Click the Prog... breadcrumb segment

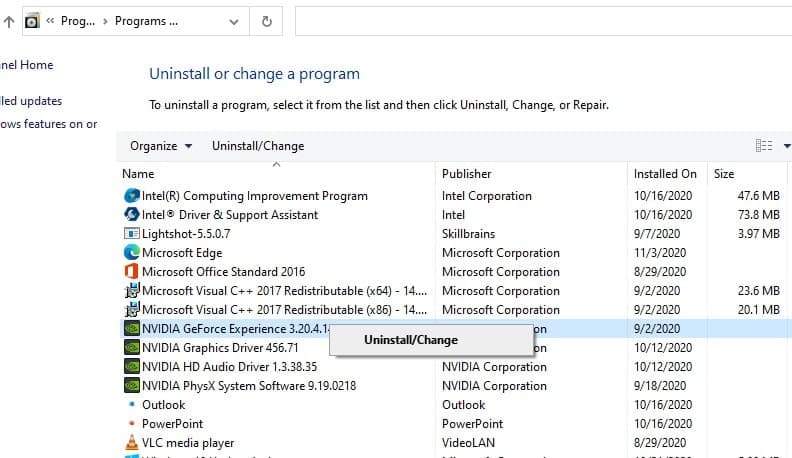pyautogui.click(x=78, y=21)
